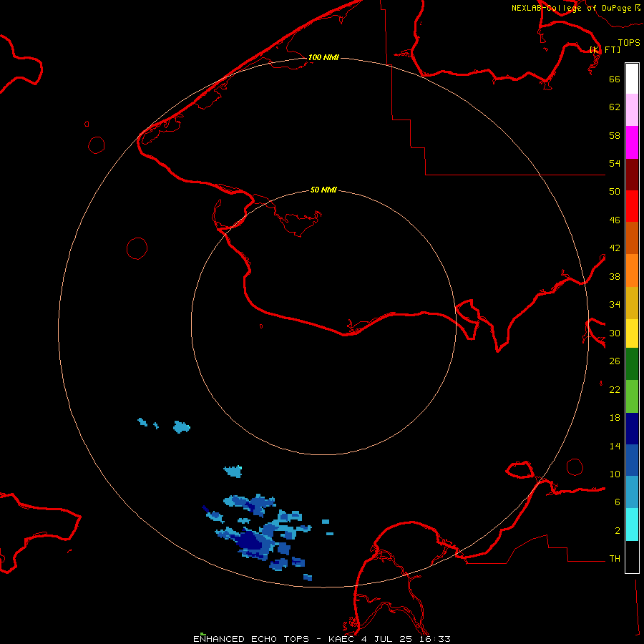
Task: Click the legend value 2
Action: pyautogui.click(x=617, y=531)
